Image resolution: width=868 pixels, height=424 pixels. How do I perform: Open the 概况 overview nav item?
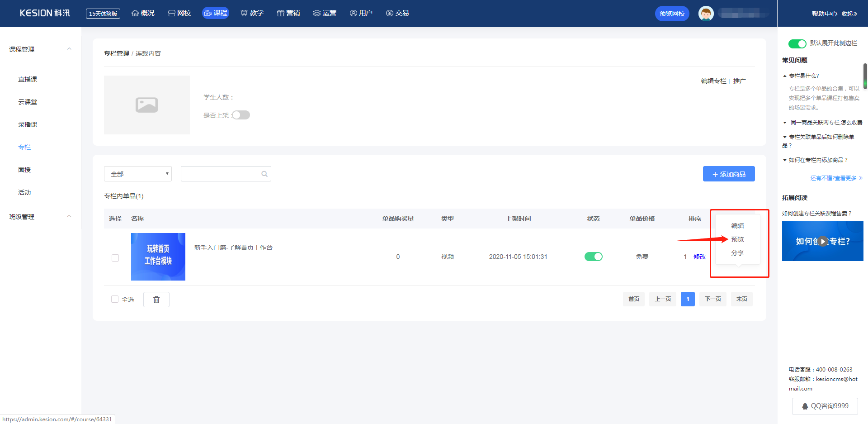click(143, 13)
